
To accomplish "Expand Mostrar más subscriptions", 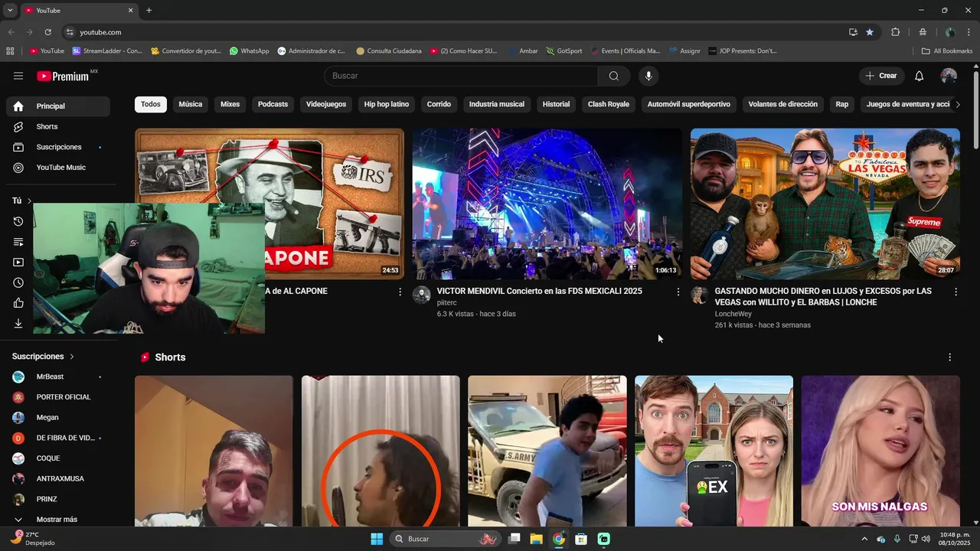I will (x=58, y=520).
